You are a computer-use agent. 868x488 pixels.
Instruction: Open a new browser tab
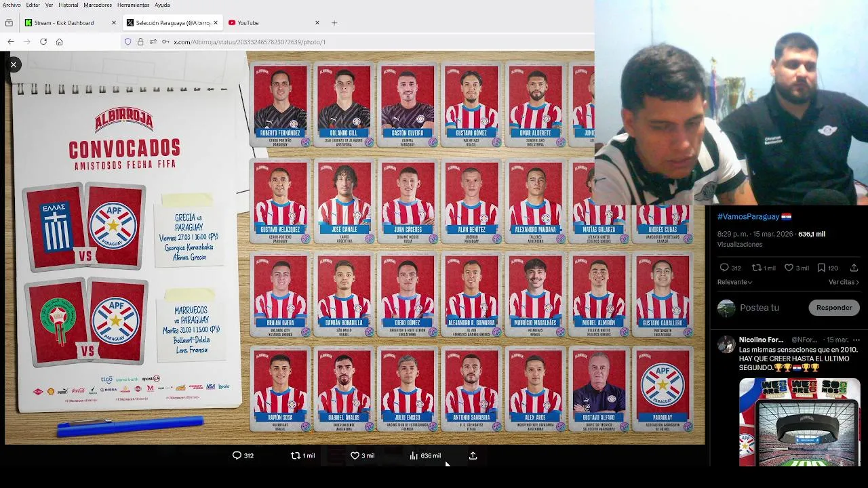tap(334, 22)
